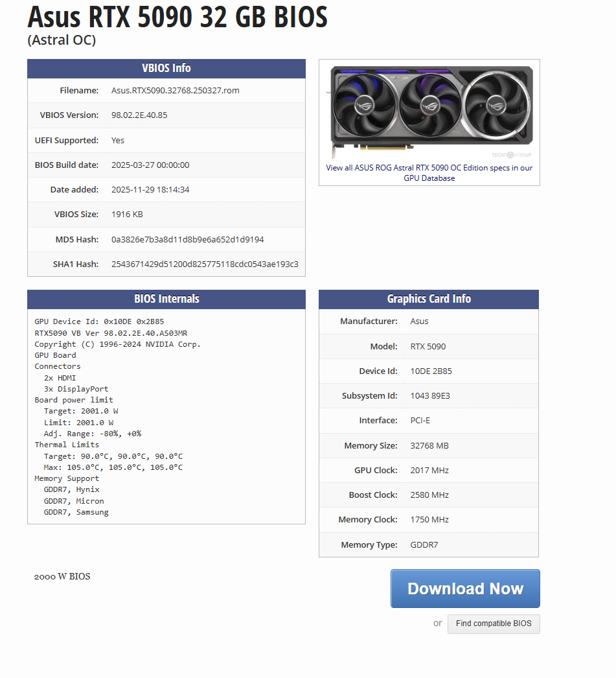Click the Model value RTX 5090
The width and height of the screenshot is (616, 678).
(x=428, y=346)
